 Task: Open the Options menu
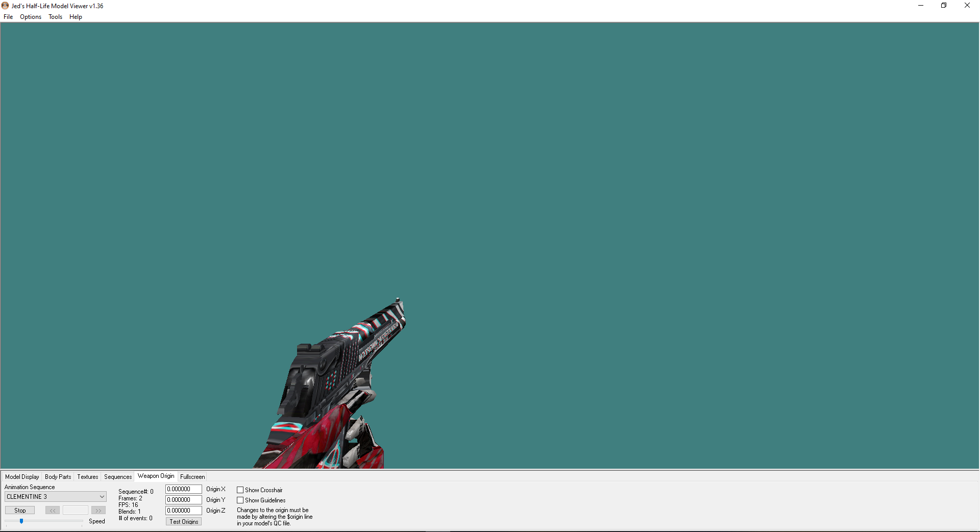pyautogui.click(x=31, y=17)
